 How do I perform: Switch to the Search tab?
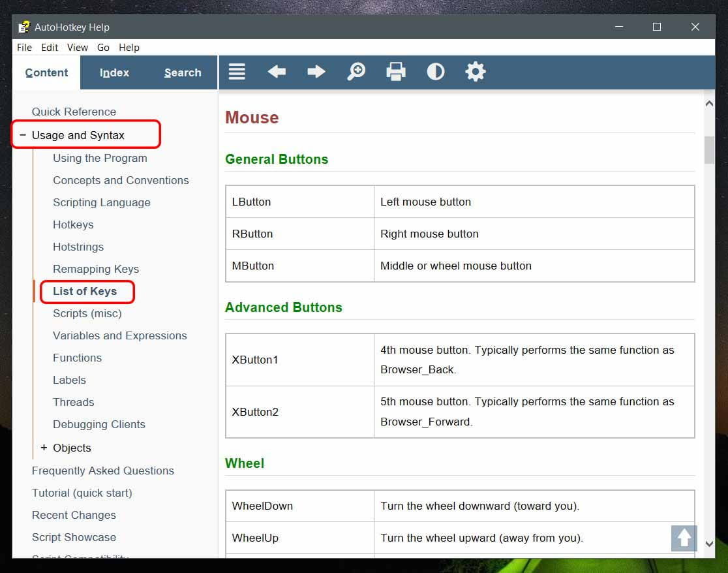(x=183, y=72)
